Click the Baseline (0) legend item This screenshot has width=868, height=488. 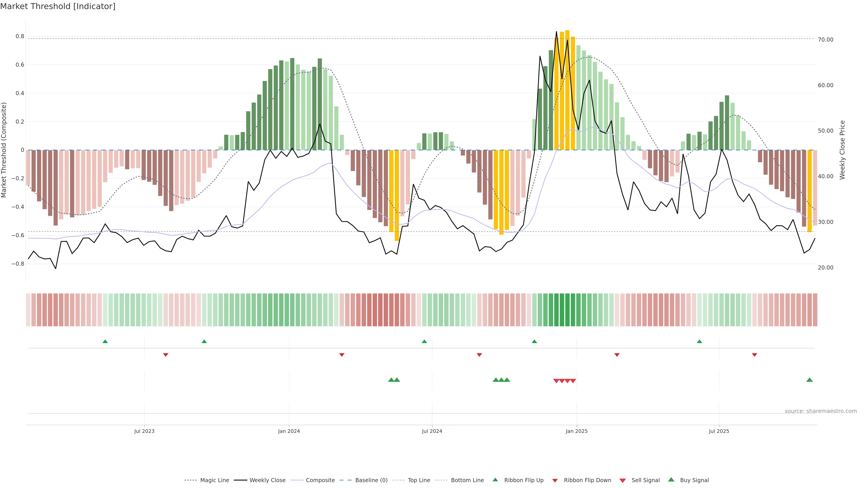coord(371,480)
